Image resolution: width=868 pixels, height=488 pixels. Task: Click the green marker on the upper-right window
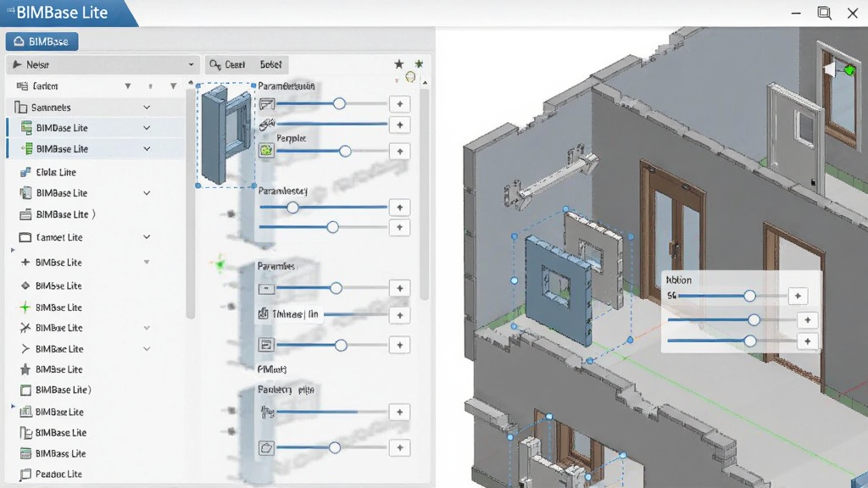coord(849,70)
